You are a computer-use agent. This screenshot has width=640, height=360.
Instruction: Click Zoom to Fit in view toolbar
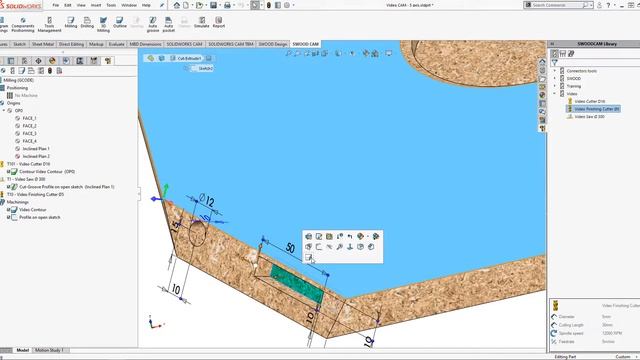pyautogui.click(x=289, y=53)
